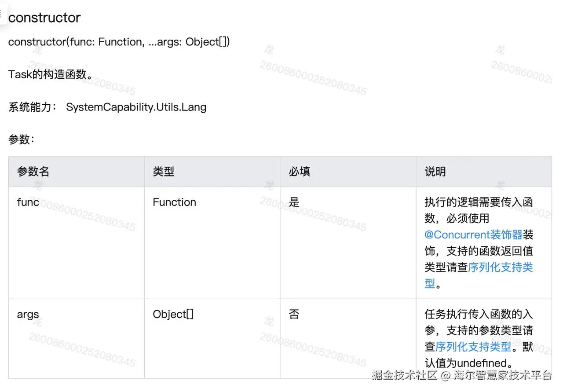The image size is (563, 392).
Task: Click the Task的构造函数 description text
Action: 51,74
